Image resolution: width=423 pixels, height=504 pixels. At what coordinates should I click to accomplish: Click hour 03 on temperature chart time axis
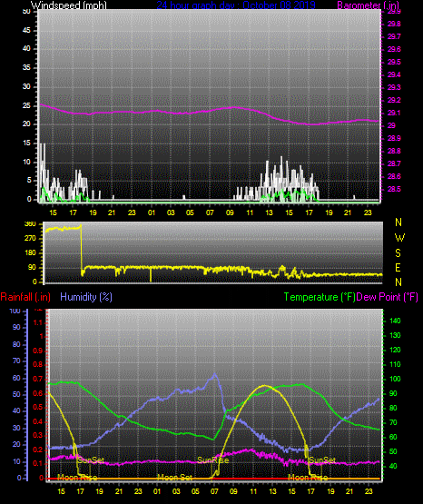pos(176,491)
